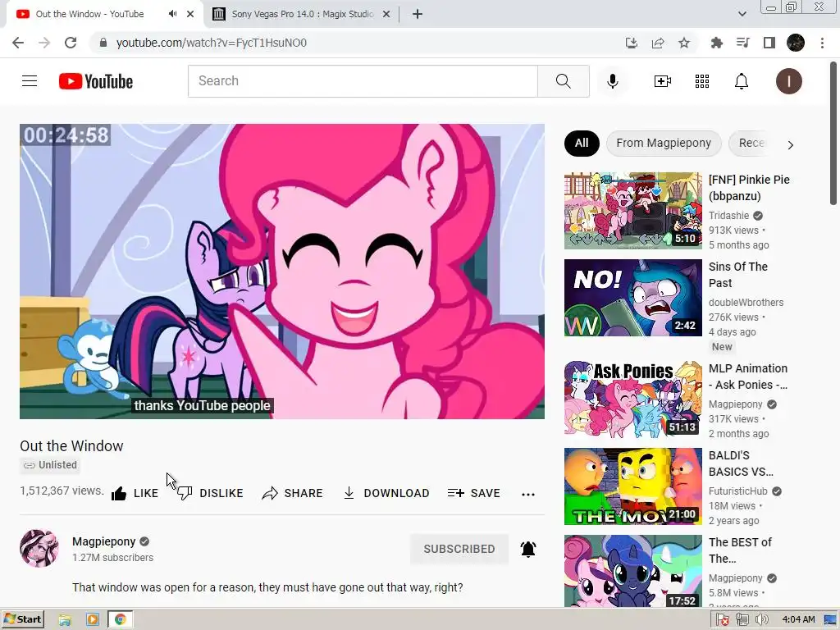Go back with browser back arrow
Screen dimensions: 840x630
(18, 43)
